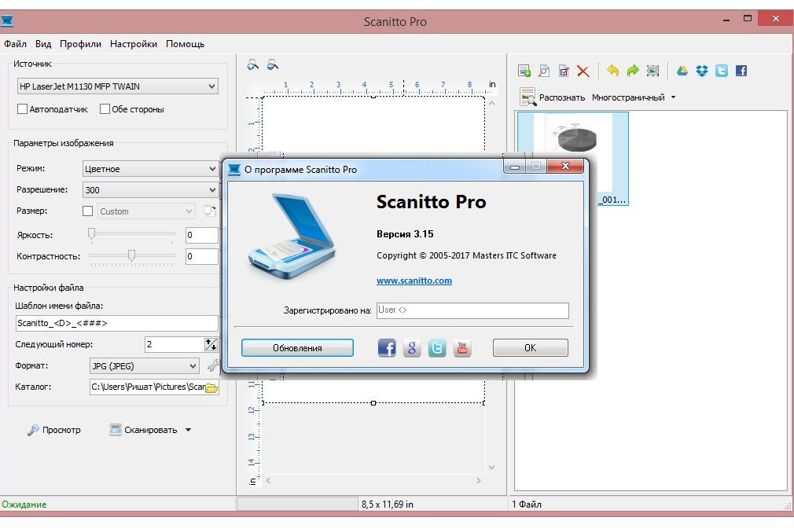Click the document checkmark edit icon
The height and width of the screenshot is (532, 794).
pos(564,71)
